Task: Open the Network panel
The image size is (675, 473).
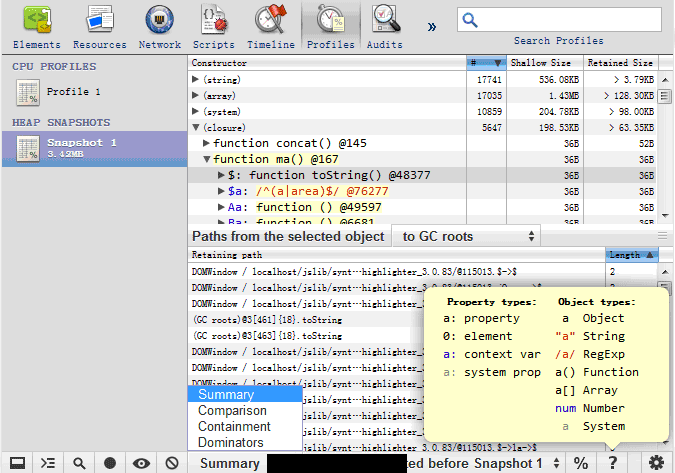Action: click(x=160, y=28)
